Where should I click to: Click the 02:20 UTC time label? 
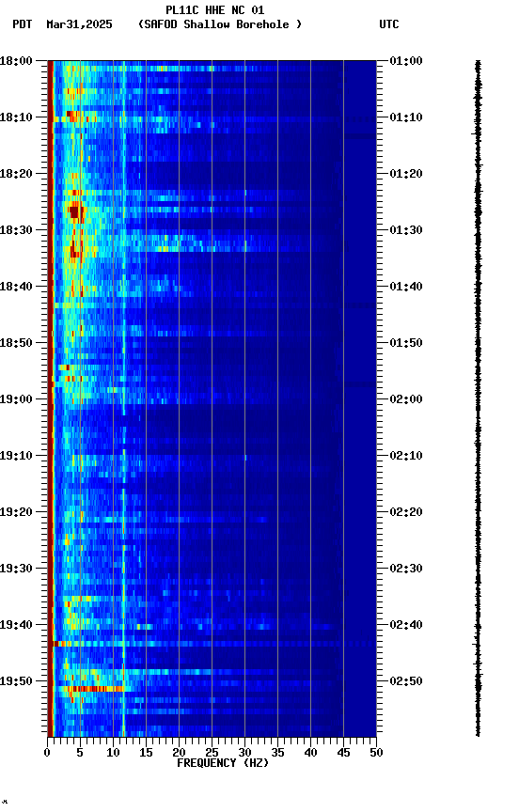click(406, 513)
